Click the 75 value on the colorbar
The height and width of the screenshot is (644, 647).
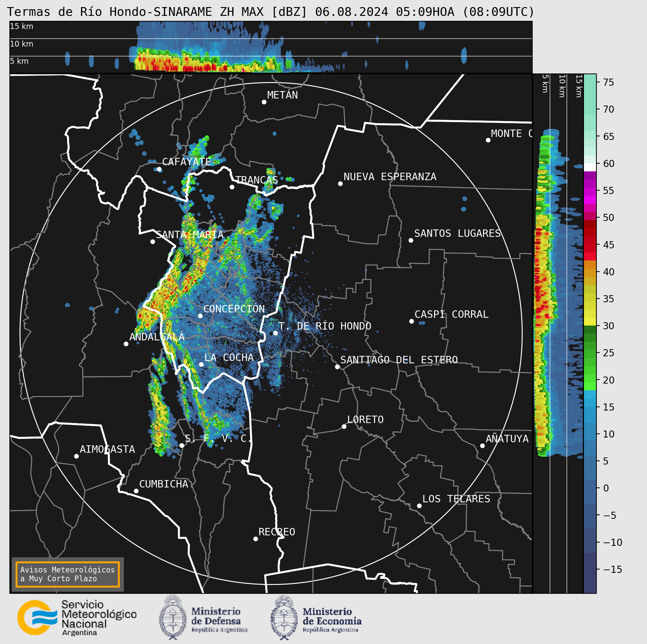click(609, 82)
